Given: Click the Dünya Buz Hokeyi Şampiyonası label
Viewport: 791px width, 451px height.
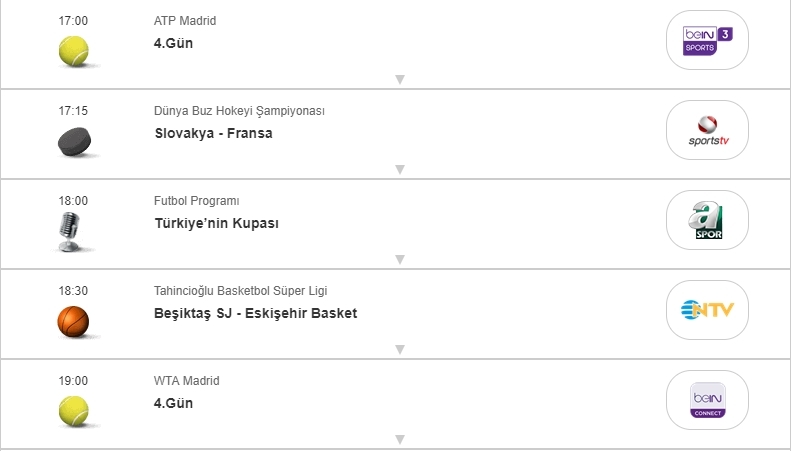Looking at the screenshot, I should 239,111.
